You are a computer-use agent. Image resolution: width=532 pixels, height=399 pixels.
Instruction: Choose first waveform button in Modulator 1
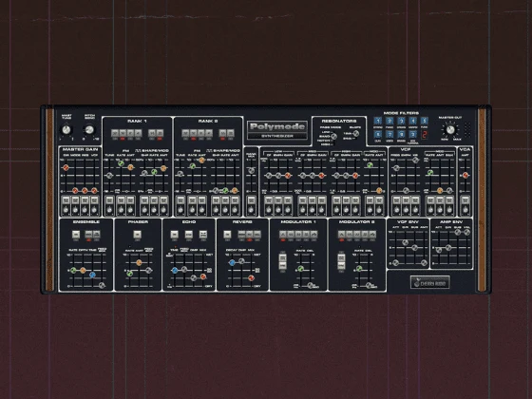tap(283, 234)
